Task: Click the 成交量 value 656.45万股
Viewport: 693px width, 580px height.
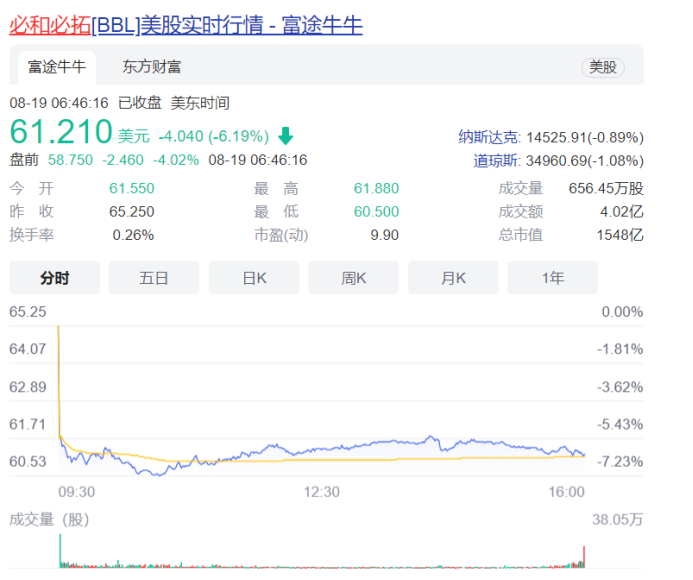Action: coord(606,188)
